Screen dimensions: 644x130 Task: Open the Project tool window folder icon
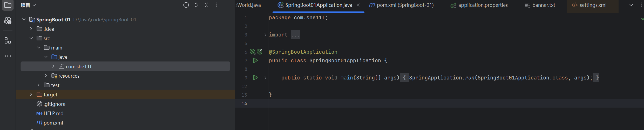8,5
